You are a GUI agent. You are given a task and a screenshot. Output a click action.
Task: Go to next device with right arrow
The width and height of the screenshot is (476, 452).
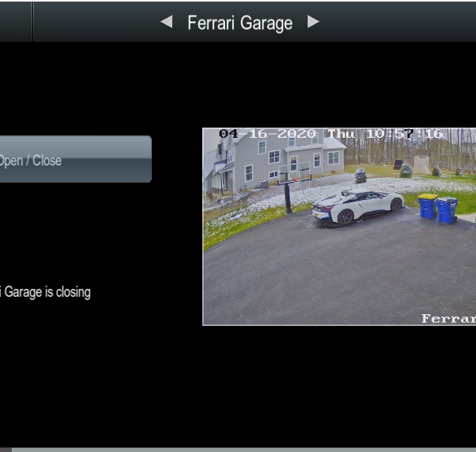point(313,22)
